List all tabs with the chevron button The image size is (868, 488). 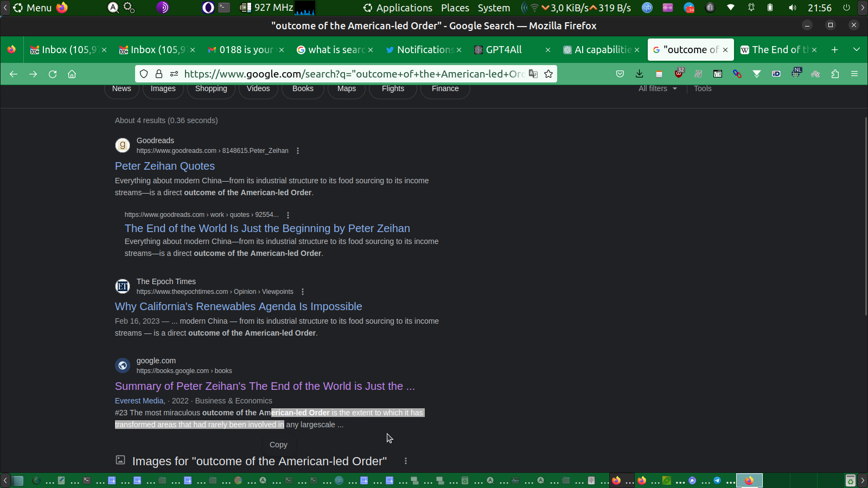point(857,49)
